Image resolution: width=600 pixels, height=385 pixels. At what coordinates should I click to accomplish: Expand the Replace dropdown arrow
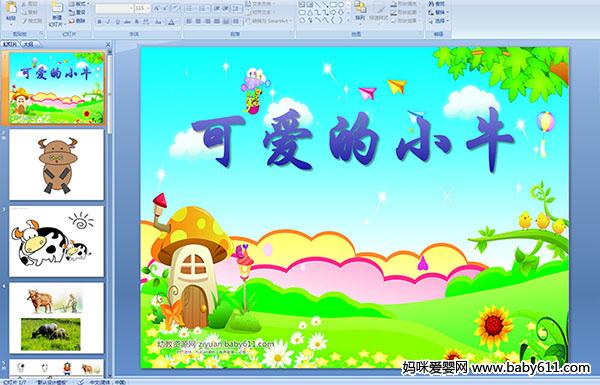(447, 12)
